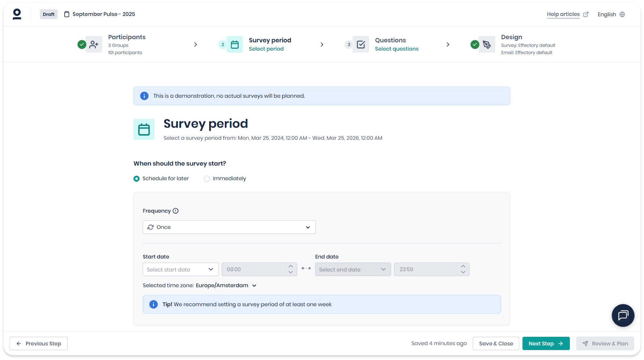The height and width of the screenshot is (360, 644).
Task: Click the Save & Close button
Action: [496, 343]
